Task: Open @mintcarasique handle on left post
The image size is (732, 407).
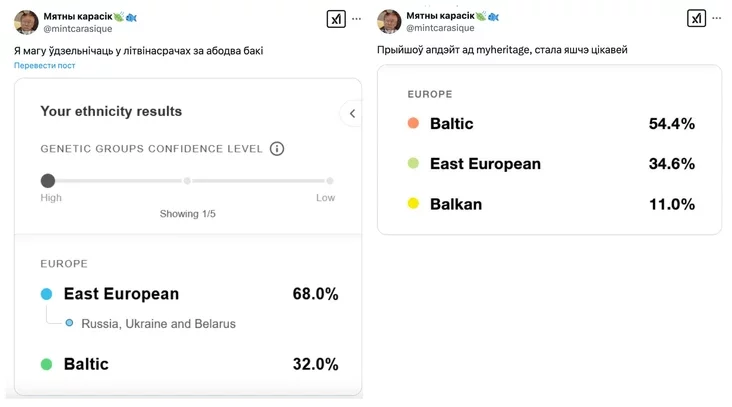Action: pos(77,28)
